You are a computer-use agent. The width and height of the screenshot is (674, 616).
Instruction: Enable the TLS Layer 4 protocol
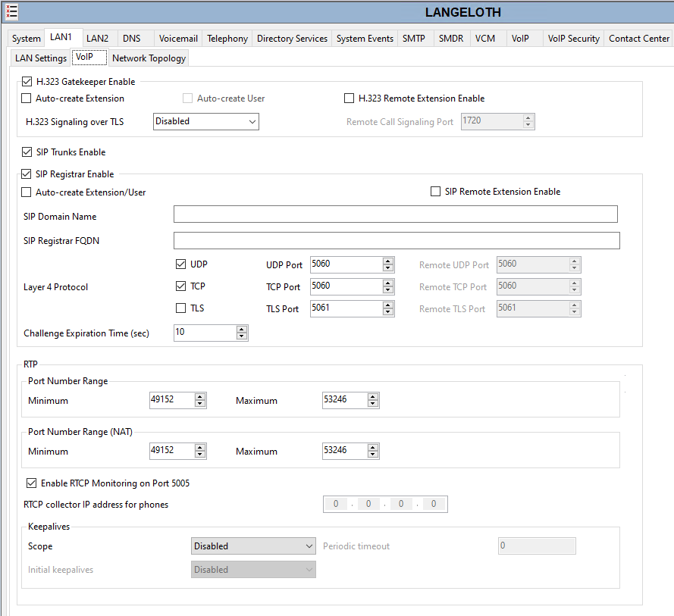click(x=181, y=308)
